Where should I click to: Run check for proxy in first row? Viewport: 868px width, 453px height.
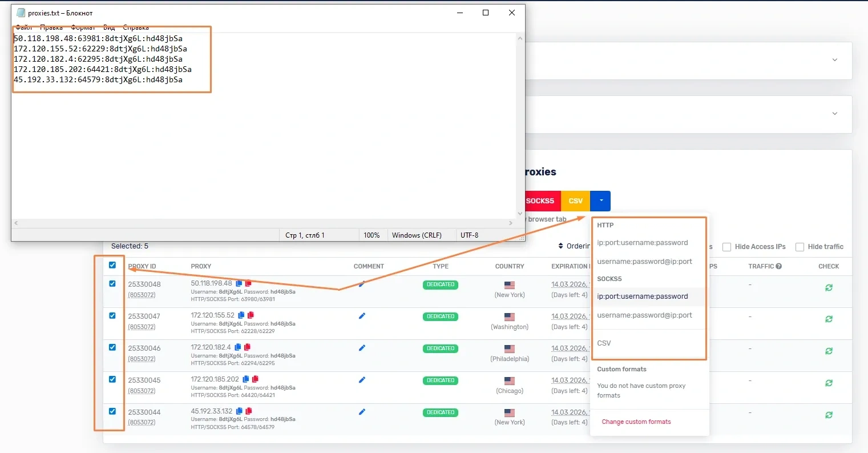pyautogui.click(x=829, y=288)
